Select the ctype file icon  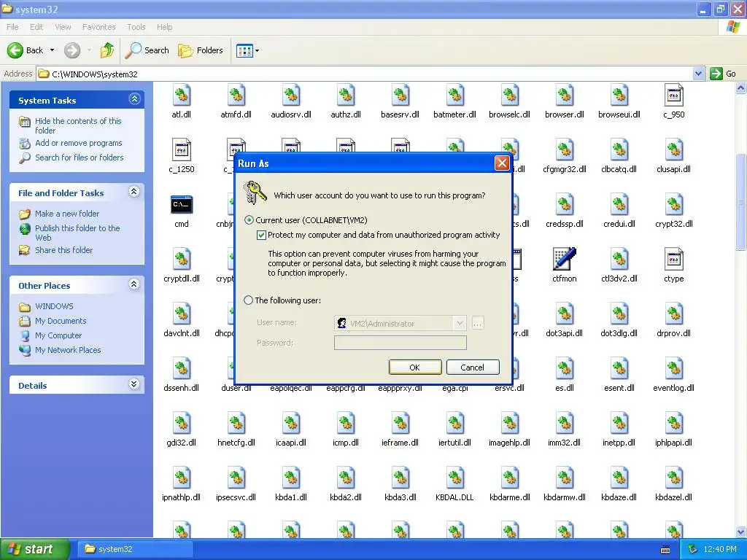coord(673,260)
